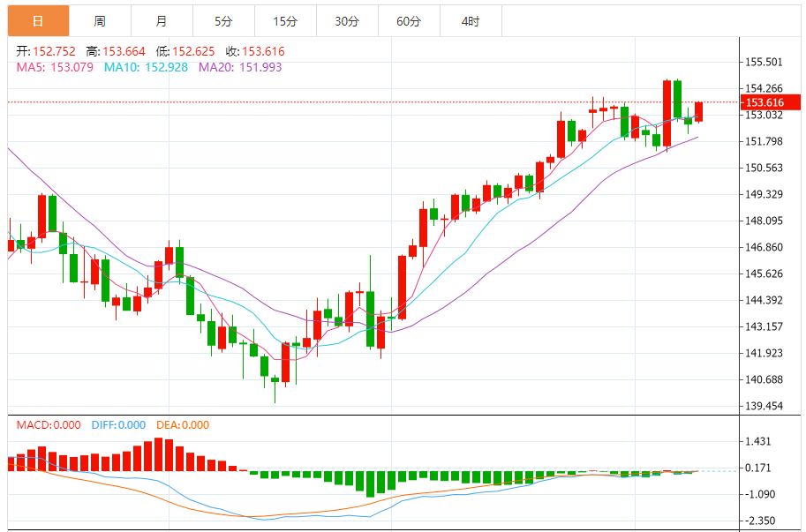
Task: Click the 155.501 price axis label
Action: click(764, 62)
